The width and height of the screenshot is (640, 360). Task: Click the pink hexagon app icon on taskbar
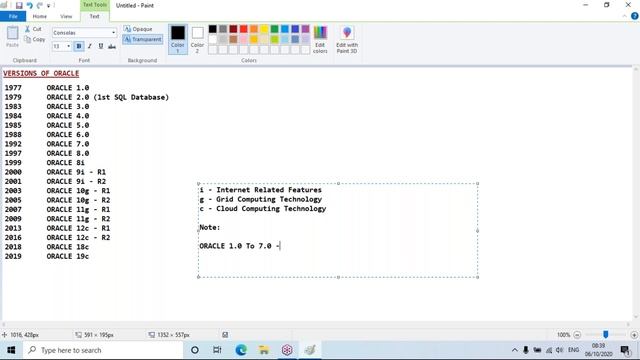coord(287,350)
